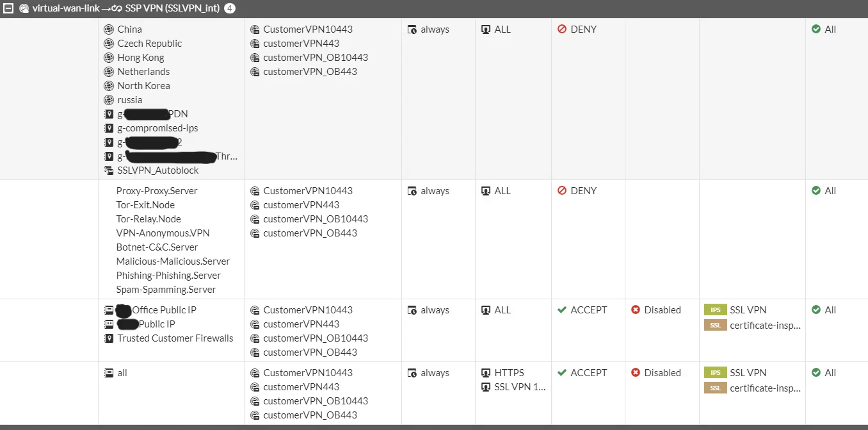Select the g-compromised-ips address group

click(158, 128)
